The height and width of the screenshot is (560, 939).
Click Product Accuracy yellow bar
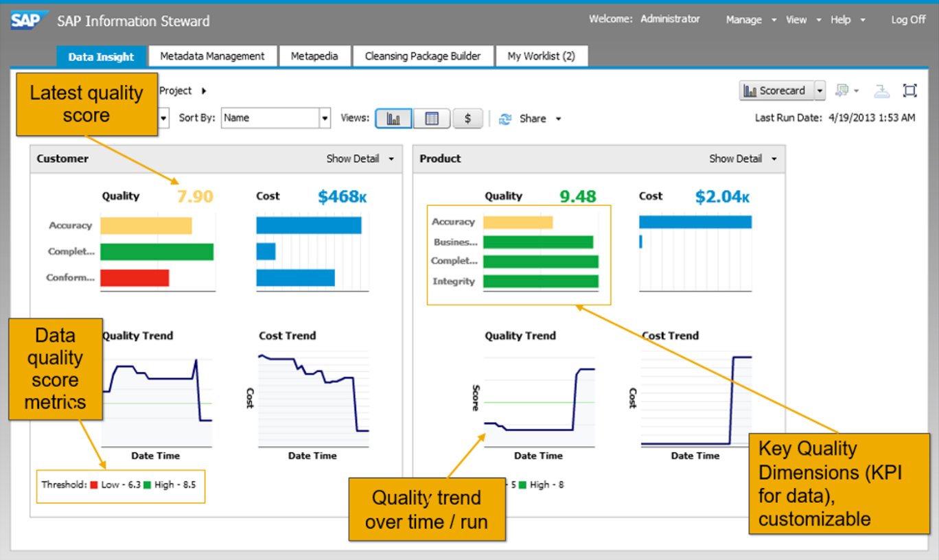(518, 222)
